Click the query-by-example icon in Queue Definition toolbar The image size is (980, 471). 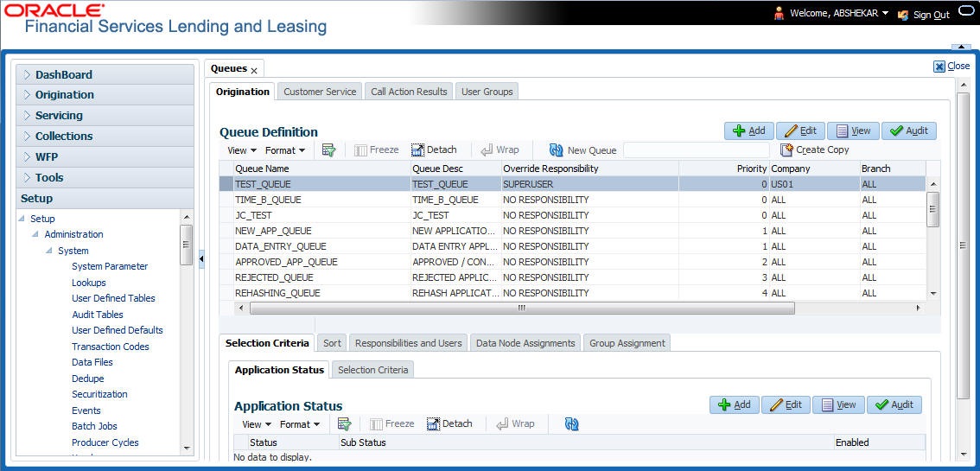click(328, 150)
